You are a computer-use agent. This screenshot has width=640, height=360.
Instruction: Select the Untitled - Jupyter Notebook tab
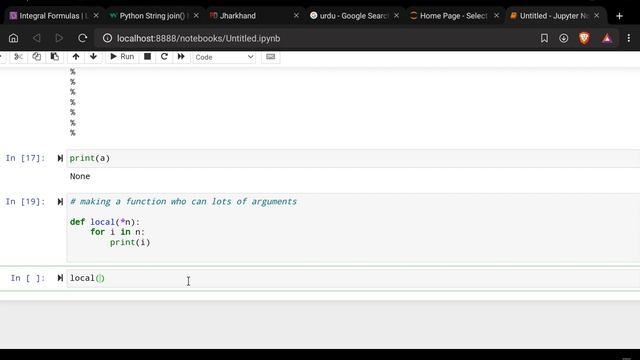point(553,16)
